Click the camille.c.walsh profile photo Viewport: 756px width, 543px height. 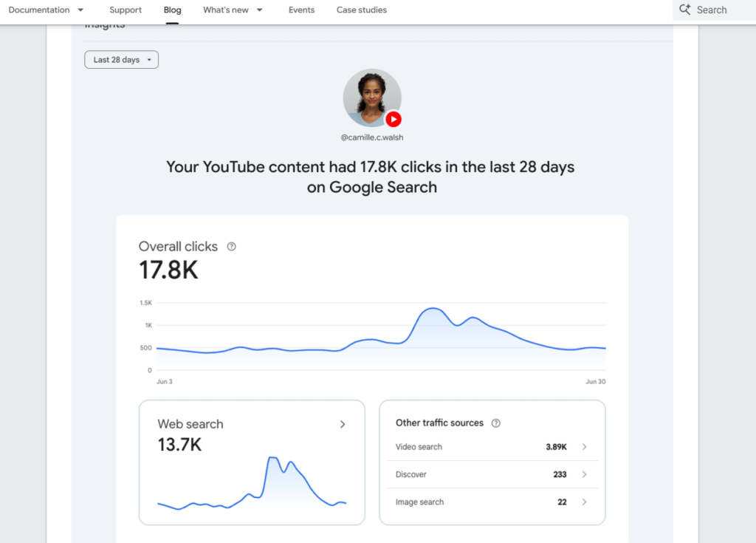(x=372, y=98)
